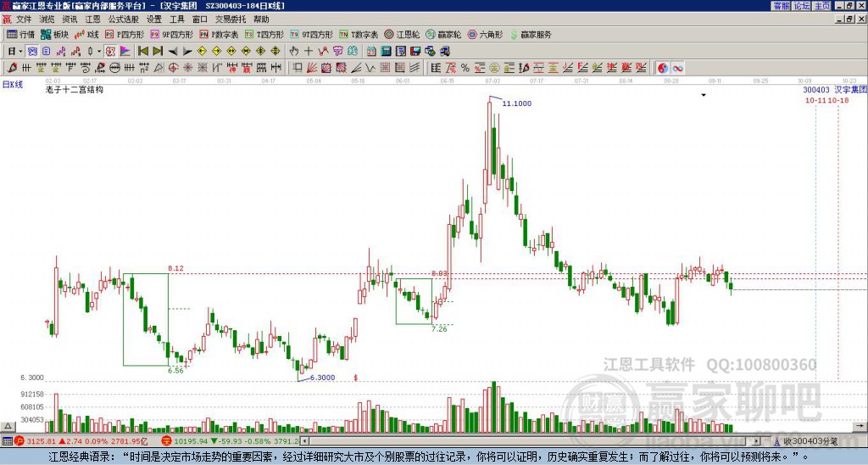Click the 论坛 forum button

click(x=801, y=6)
